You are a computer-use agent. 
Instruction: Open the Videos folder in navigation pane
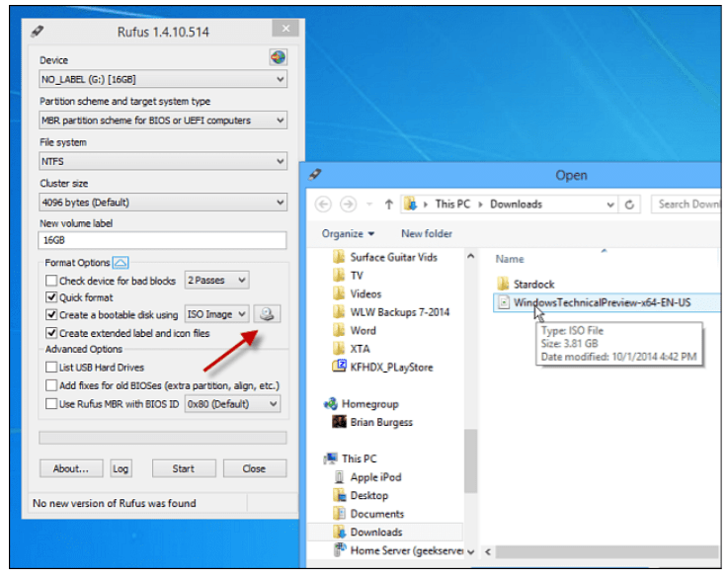pyautogui.click(x=358, y=293)
